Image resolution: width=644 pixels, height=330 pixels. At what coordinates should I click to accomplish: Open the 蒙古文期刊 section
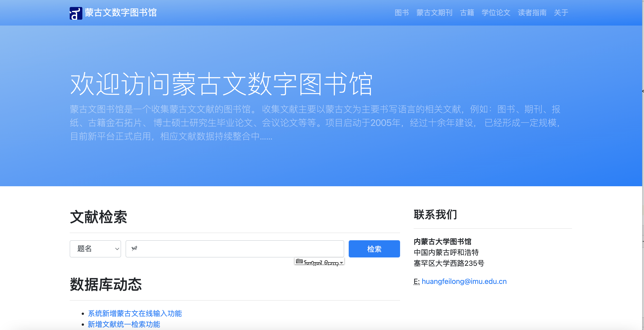[x=434, y=13]
